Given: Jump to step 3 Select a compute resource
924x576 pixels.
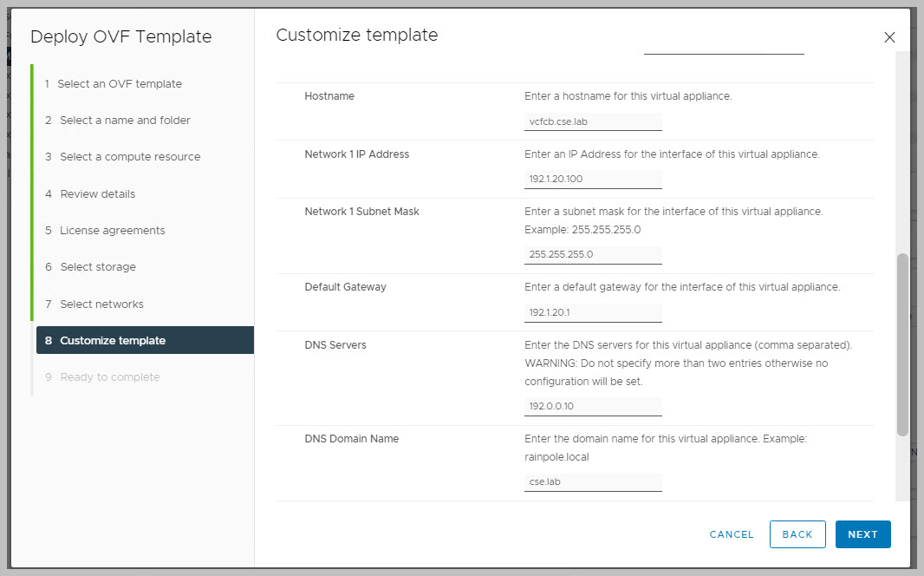Looking at the screenshot, I should tap(130, 157).
